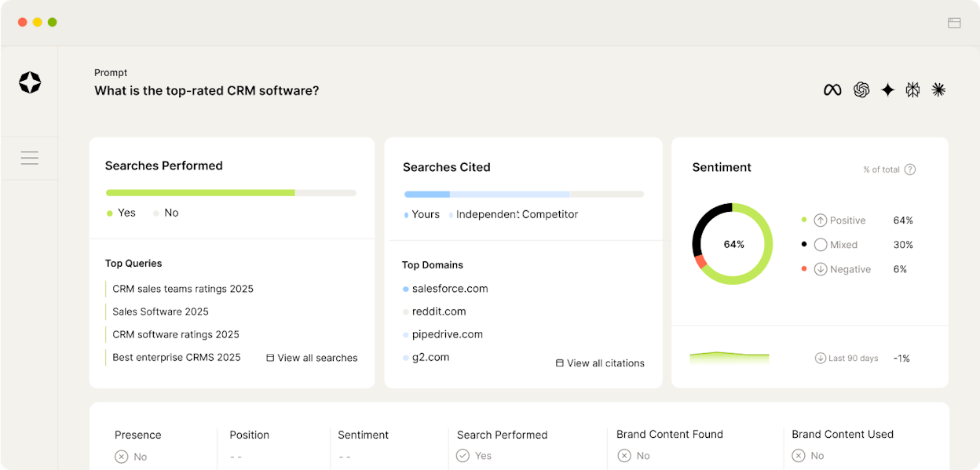Select the Meta AI model icon

point(832,90)
